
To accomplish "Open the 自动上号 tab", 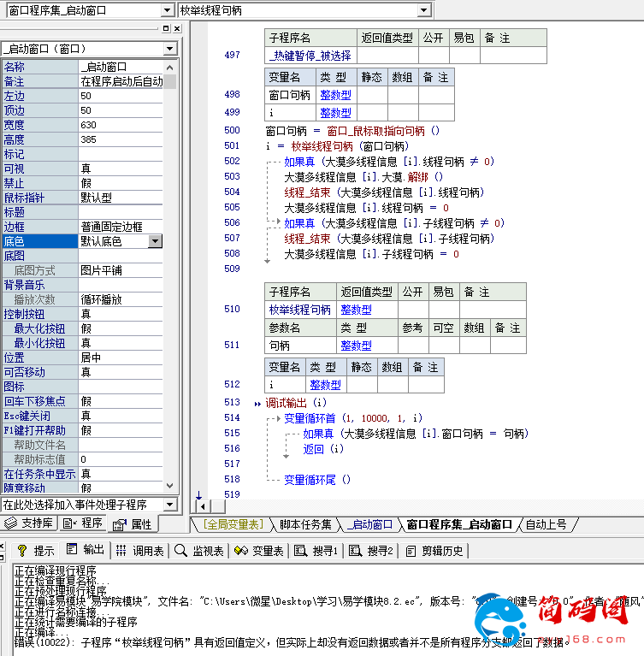I will [547, 524].
